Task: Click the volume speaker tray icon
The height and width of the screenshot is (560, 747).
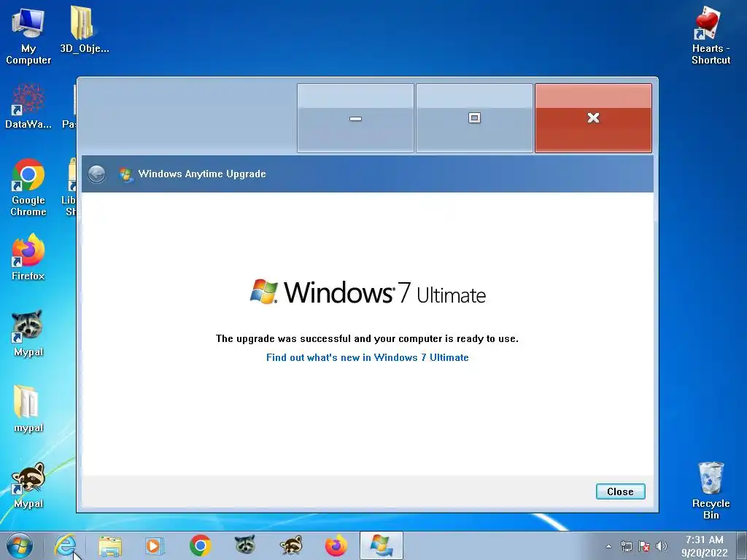Action: click(x=662, y=546)
